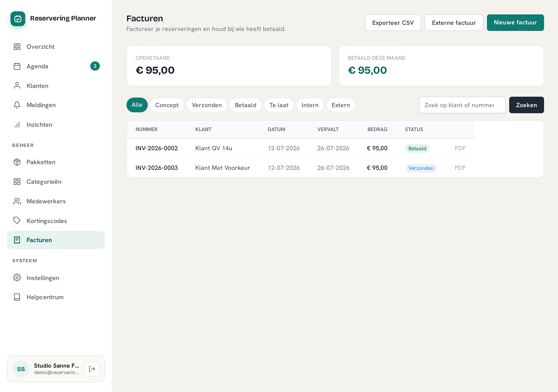Click the Facturen receipt icon
Image resolution: width=558 pixels, height=392 pixels.
[17, 240]
